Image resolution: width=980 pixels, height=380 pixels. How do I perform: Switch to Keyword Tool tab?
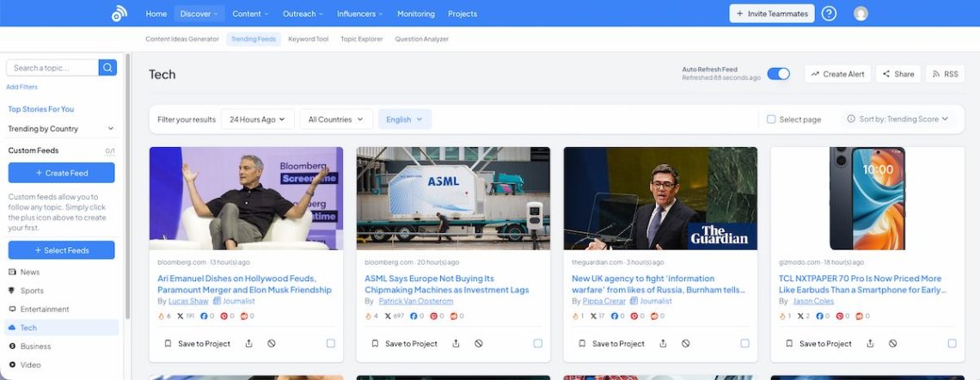[308, 39]
